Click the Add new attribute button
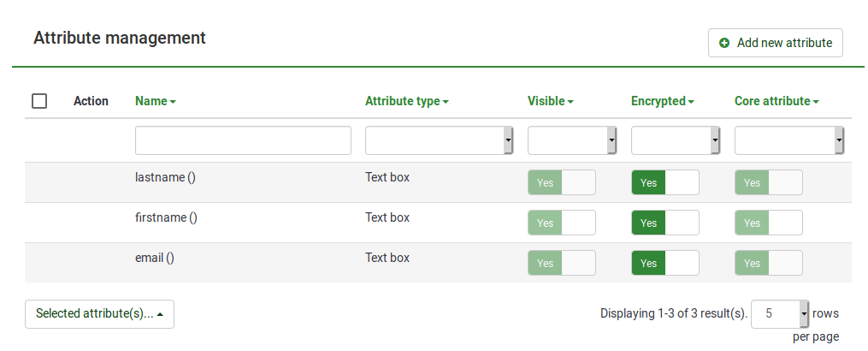The width and height of the screenshot is (868, 351). click(775, 43)
